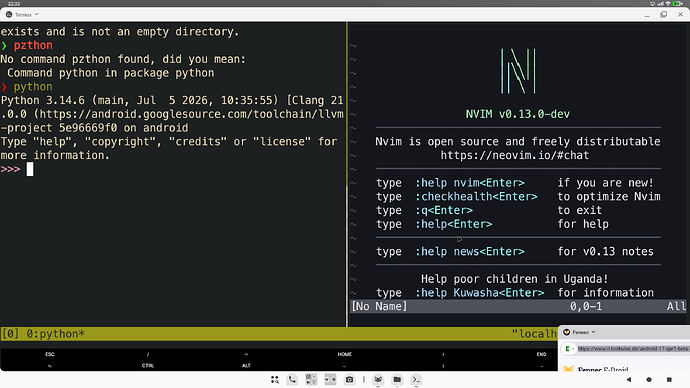Open the Fennec window title dropdown

(593, 332)
